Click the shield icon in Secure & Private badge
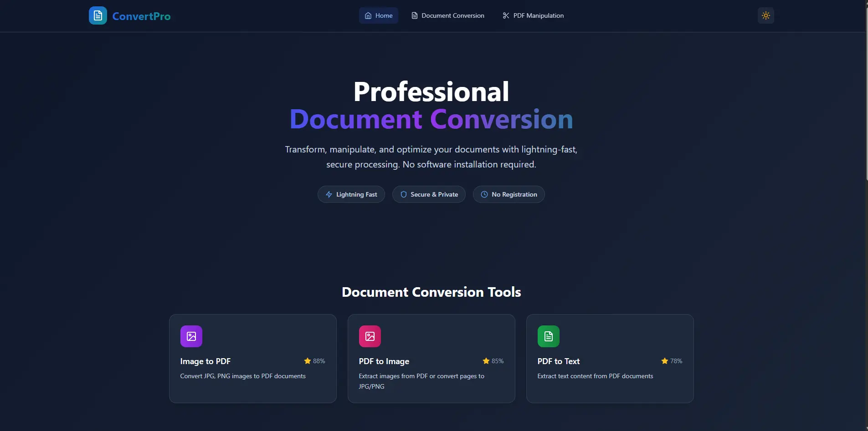 click(x=404, y=194)
